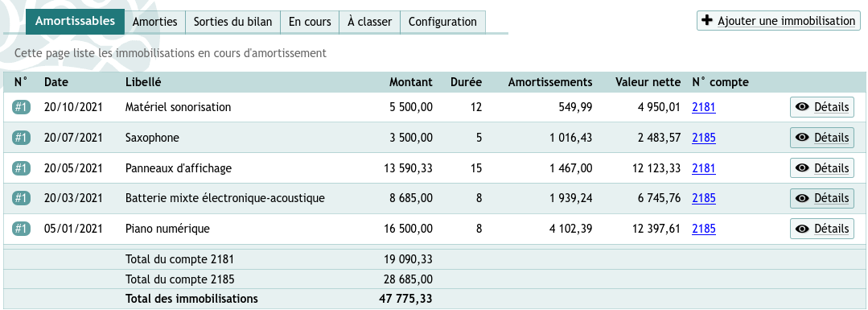
Task: Click the #1 badge in the Saxophone row
Action: click(x=21, y=138)
